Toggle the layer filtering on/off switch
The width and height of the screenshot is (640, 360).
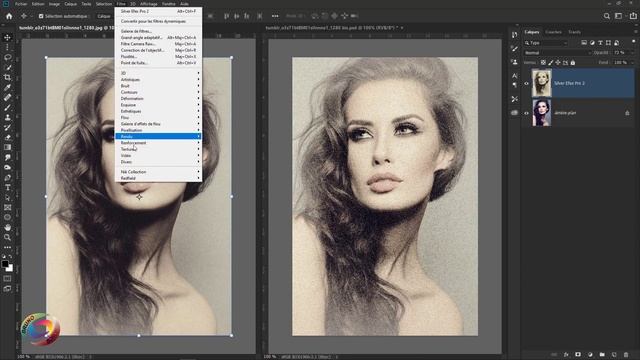(x=633, y=42)
